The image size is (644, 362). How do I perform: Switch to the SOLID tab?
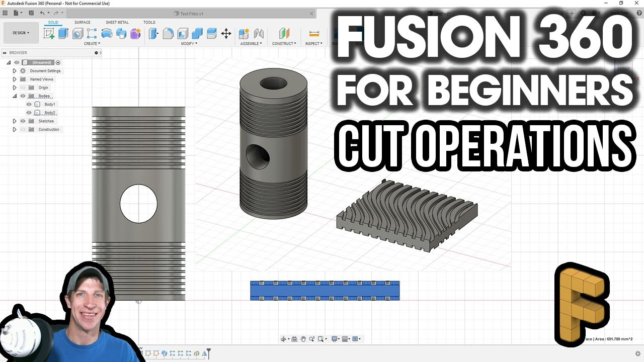[x=53, y=22]
